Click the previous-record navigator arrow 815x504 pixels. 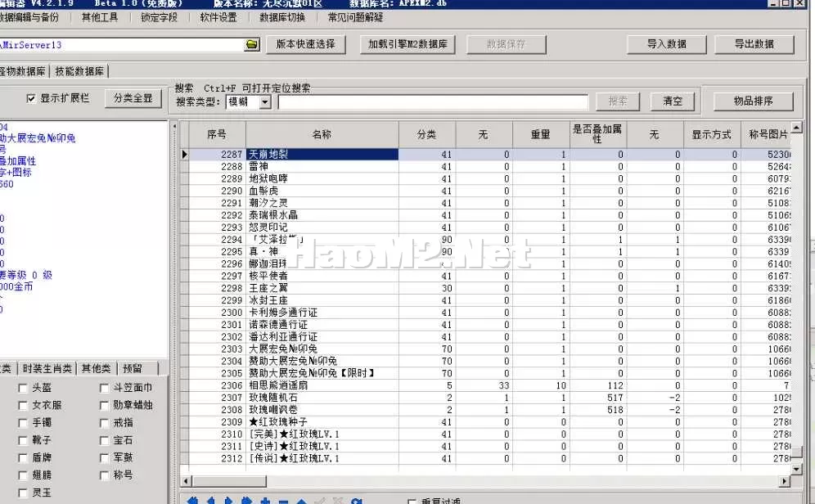pos(210,501)
